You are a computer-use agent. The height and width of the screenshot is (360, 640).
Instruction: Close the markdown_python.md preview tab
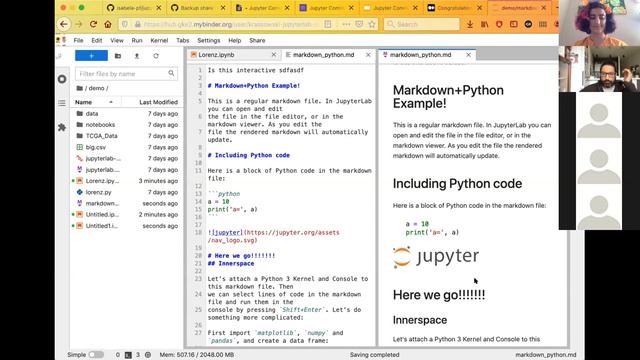coord(469,55)
